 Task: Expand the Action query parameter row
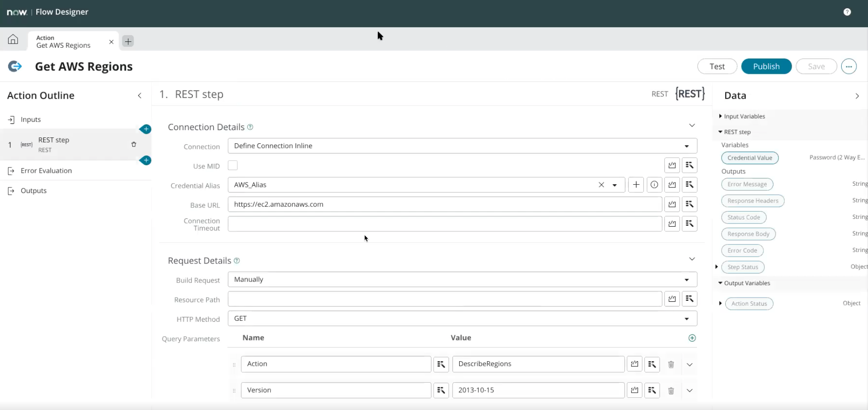tap(690, 364)
